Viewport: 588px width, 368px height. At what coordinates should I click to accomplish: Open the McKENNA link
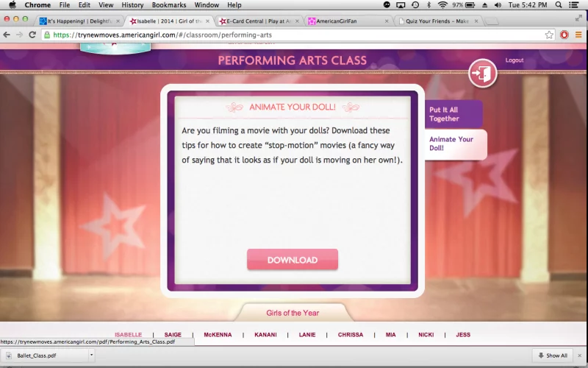(218, 335)
